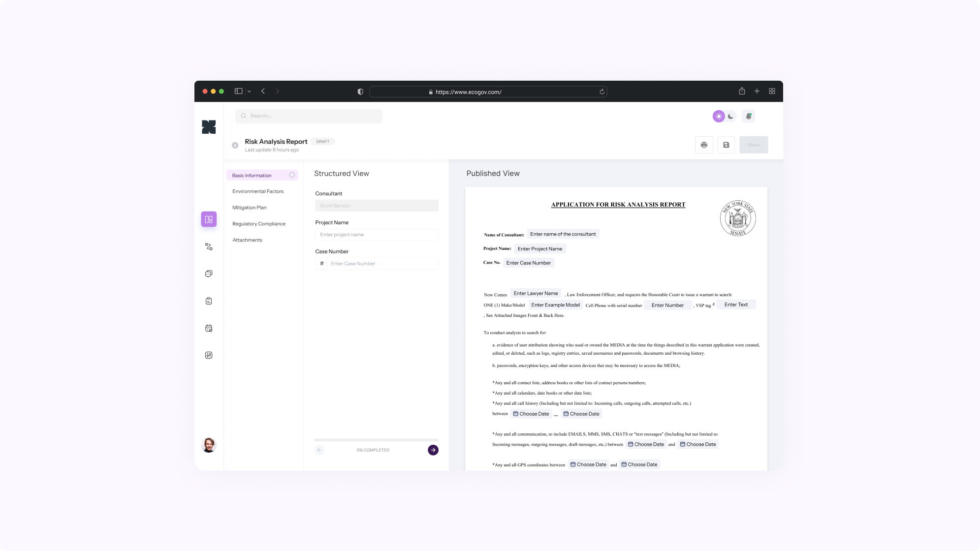Switch to dark mode moon toggle
This screenshot has width=980, height=551.
pyautogui.click(x=731, y=117)
